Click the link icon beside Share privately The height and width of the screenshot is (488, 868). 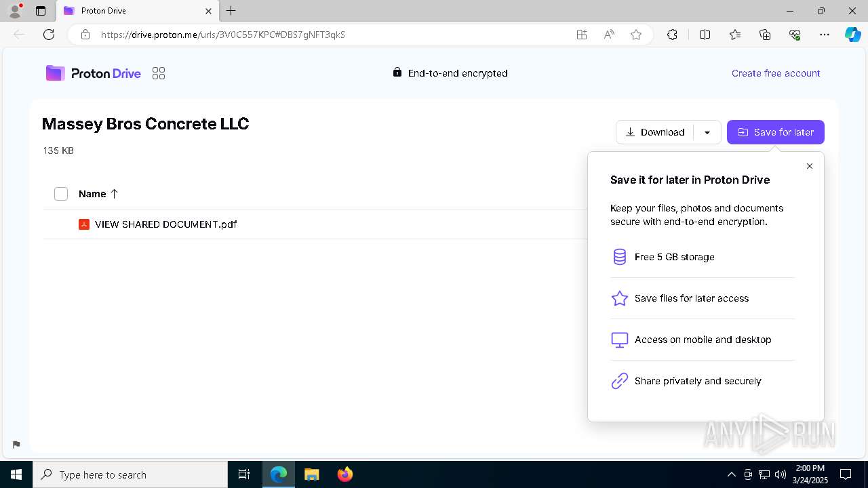pos(619,381)
